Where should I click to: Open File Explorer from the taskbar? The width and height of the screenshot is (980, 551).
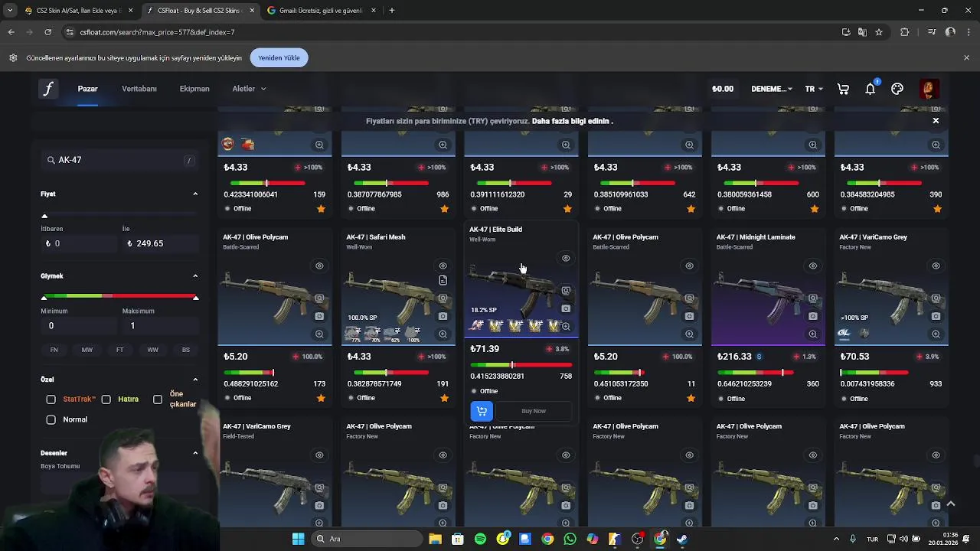click(435, 539)
